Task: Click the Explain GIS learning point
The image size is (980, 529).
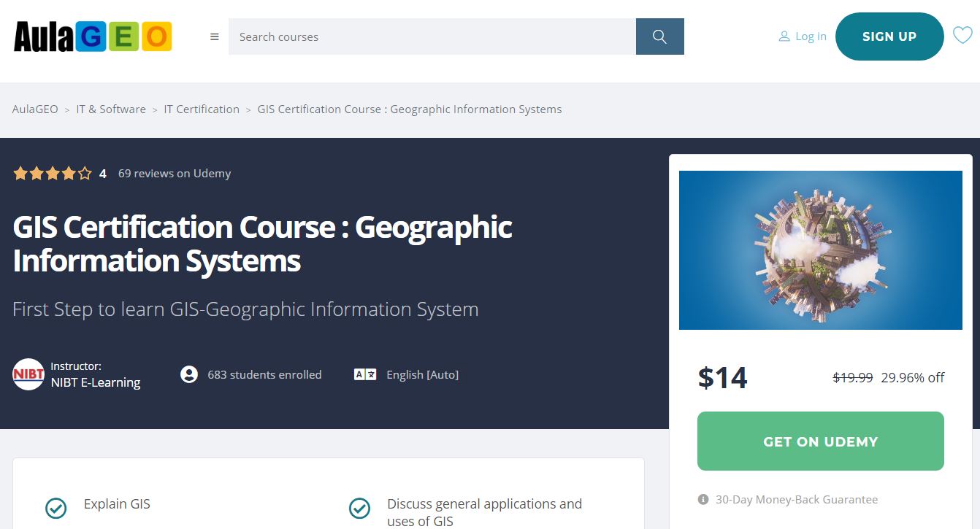Action: pyautogui.click(x=117, y=504)
